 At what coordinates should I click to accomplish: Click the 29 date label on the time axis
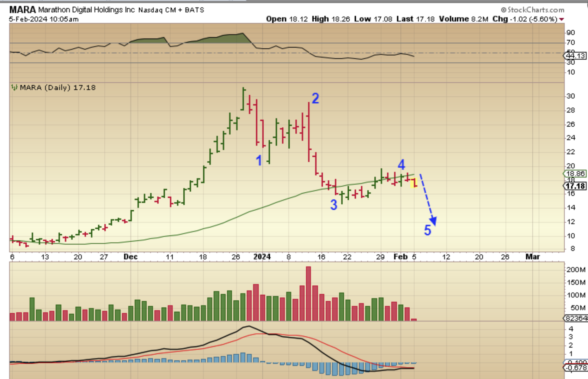380,257
